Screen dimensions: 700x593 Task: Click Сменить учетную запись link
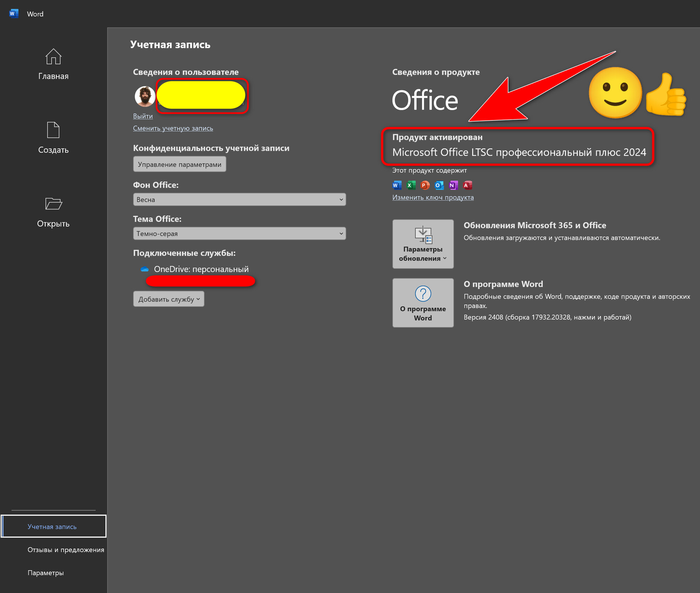coord(173,128)
